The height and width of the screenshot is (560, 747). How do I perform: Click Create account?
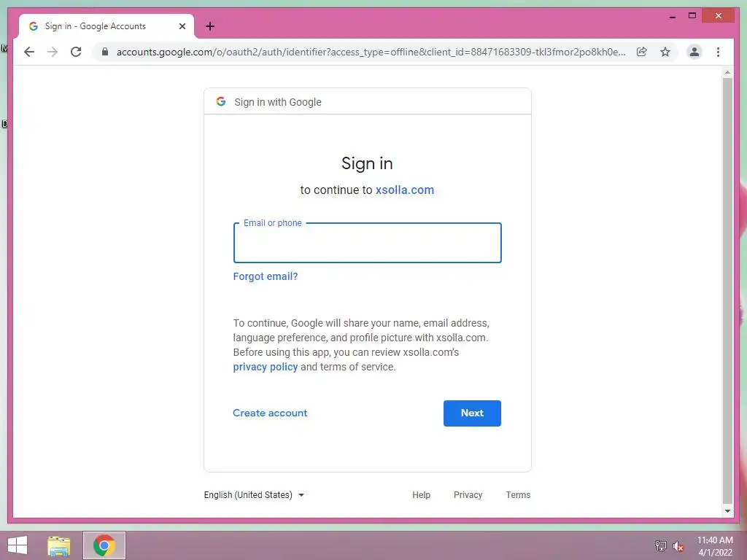[x=270, y=413]
